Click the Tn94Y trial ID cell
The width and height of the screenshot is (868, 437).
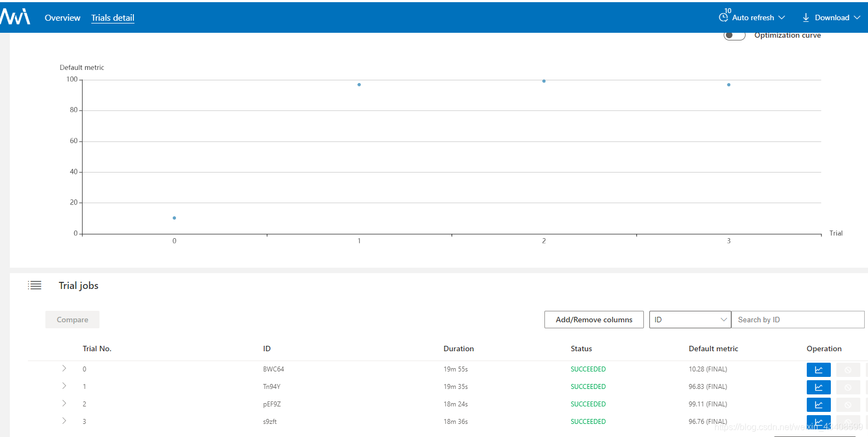click(272, 387)
